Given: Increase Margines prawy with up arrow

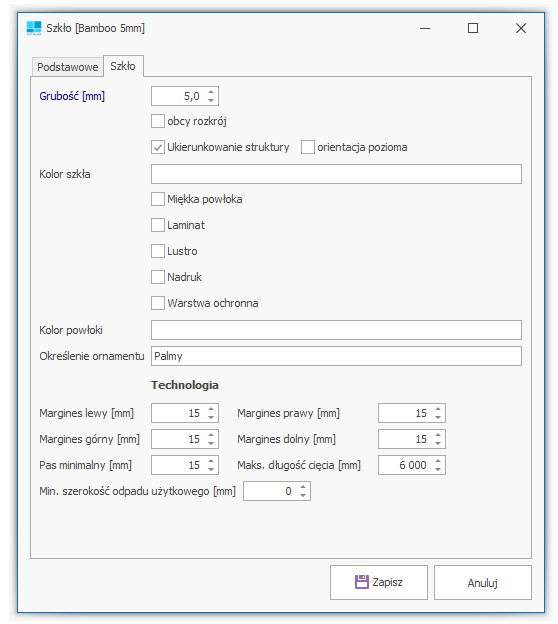Looking at the screenshot, I should tap(438, 409).
